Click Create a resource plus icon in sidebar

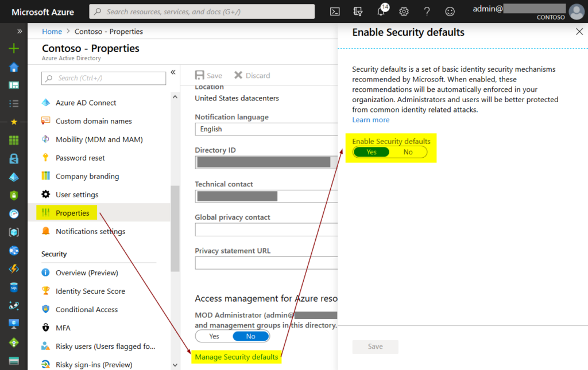click(x=13, y=49)
